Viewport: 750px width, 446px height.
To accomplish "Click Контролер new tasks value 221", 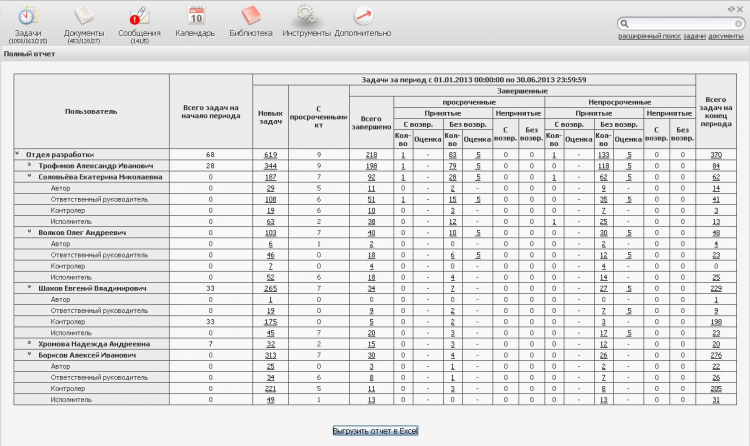I will coord(270,389).
